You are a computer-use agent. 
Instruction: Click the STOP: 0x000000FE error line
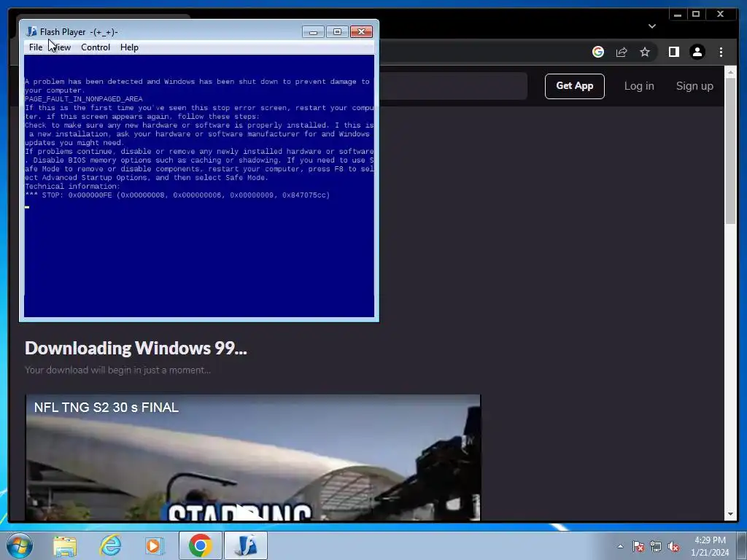pos(177,195)
